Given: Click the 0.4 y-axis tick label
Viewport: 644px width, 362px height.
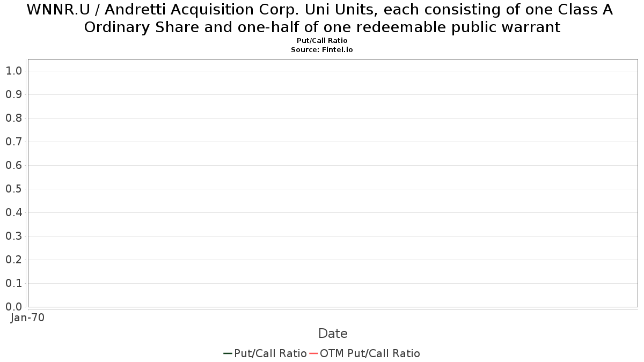Looking at the screenshot, I should tap(13, 212).
